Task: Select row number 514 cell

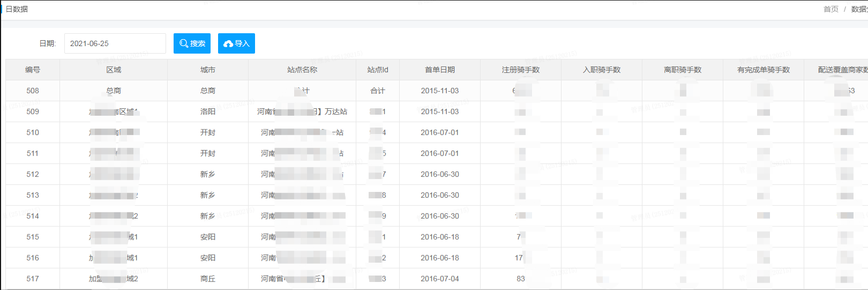Action: (x=33, y=216)
